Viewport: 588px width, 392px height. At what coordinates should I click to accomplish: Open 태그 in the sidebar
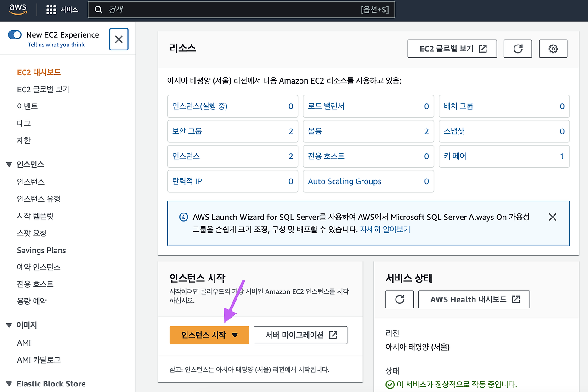(x=24, y=123)
